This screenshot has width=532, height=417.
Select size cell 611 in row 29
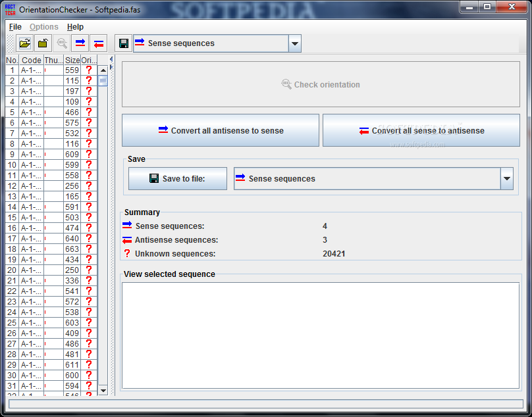(x=72, y=365)
